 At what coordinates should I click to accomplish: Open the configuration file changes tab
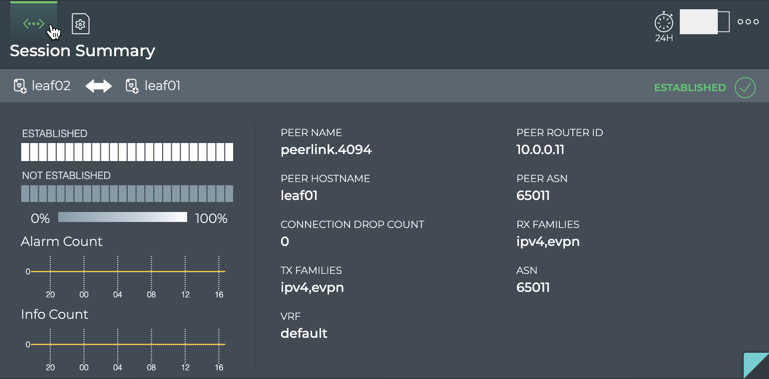coord(81,24)
